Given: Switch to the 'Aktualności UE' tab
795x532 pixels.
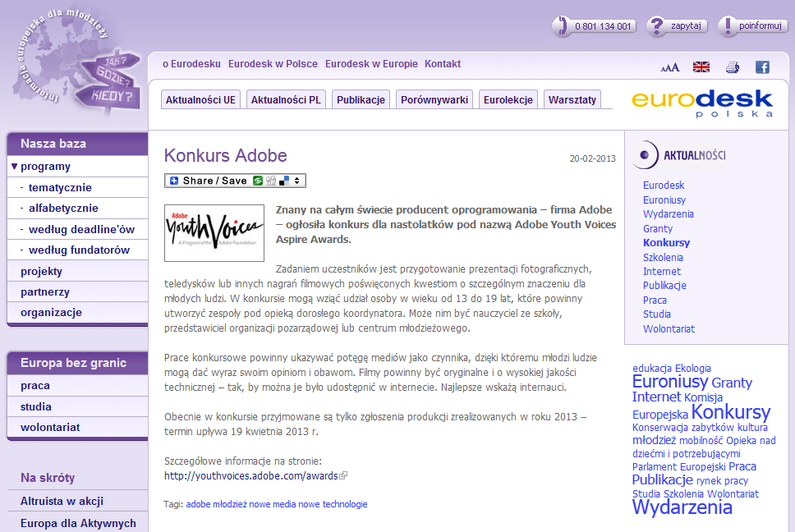Looking at the screenshot, I should pyautogui.click(x=200, y=100).
